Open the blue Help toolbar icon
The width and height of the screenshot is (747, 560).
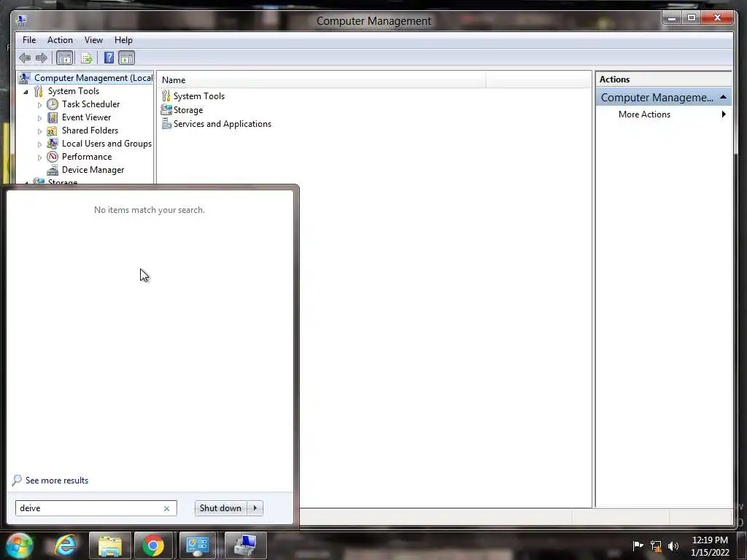[x=109, y=58]
